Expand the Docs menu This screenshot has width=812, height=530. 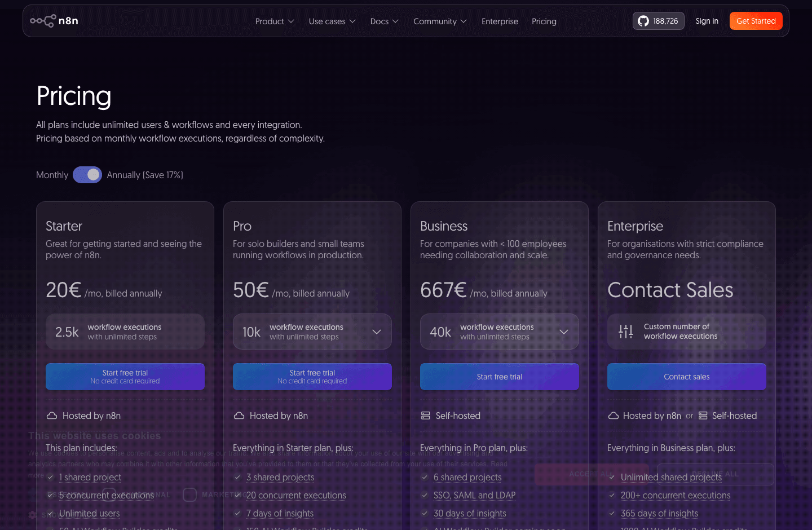384,21
